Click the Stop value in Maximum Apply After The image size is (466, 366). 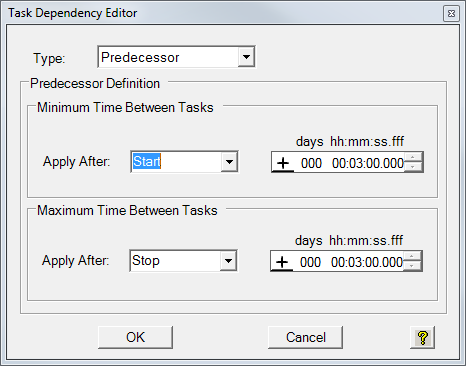(x=146, y=260)
